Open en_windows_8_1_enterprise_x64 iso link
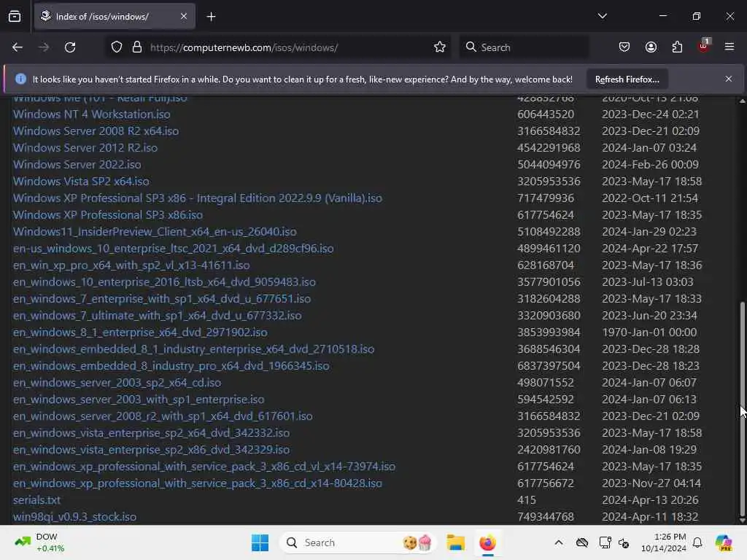 tap(140, 332)
